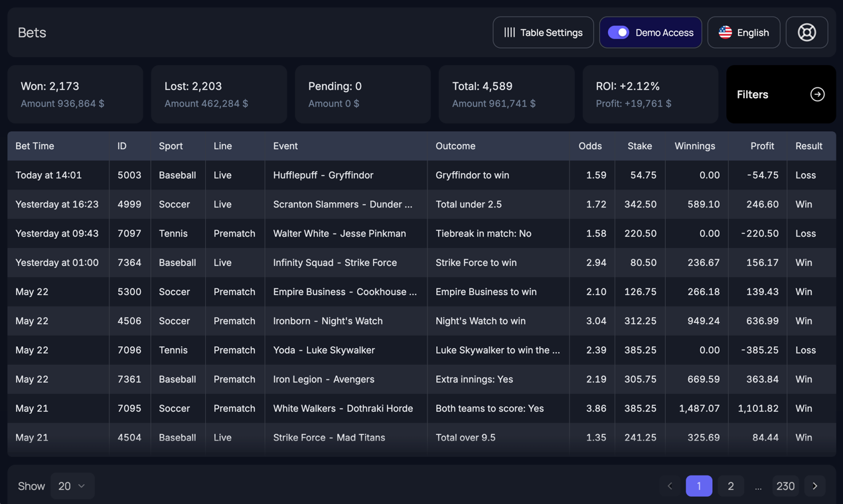Click the Won: 2,173 stats card
The height and width of the screenshot is (504, 843).
coord(75,94)
